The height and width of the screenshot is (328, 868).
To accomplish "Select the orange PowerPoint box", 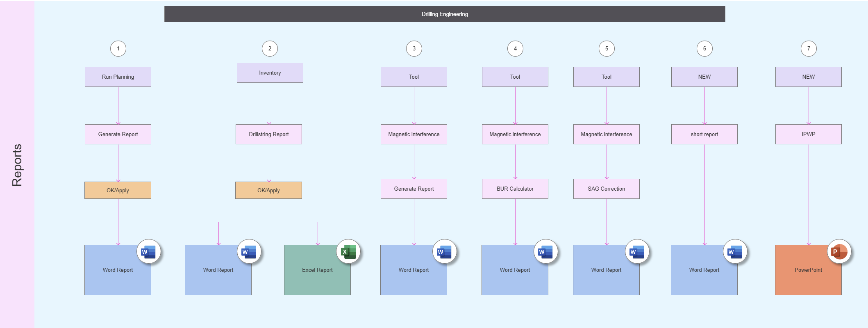I will tap(808, 270).
